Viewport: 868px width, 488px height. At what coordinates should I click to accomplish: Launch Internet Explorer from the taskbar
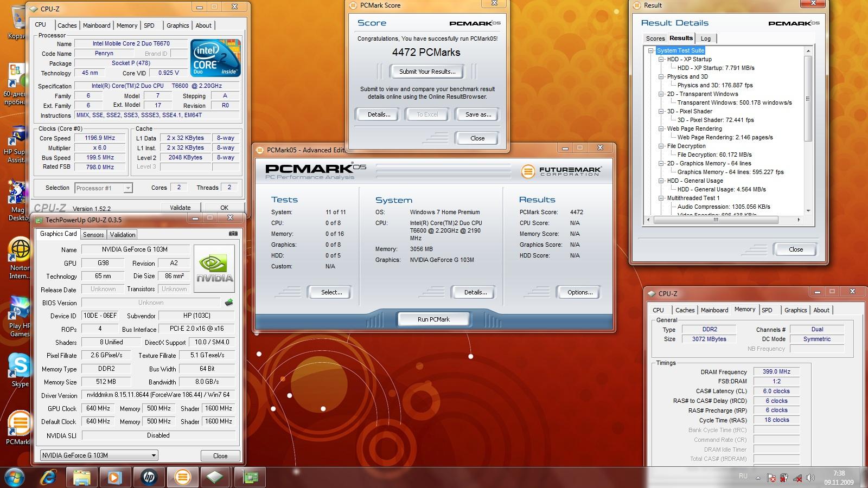pos(49,477)
